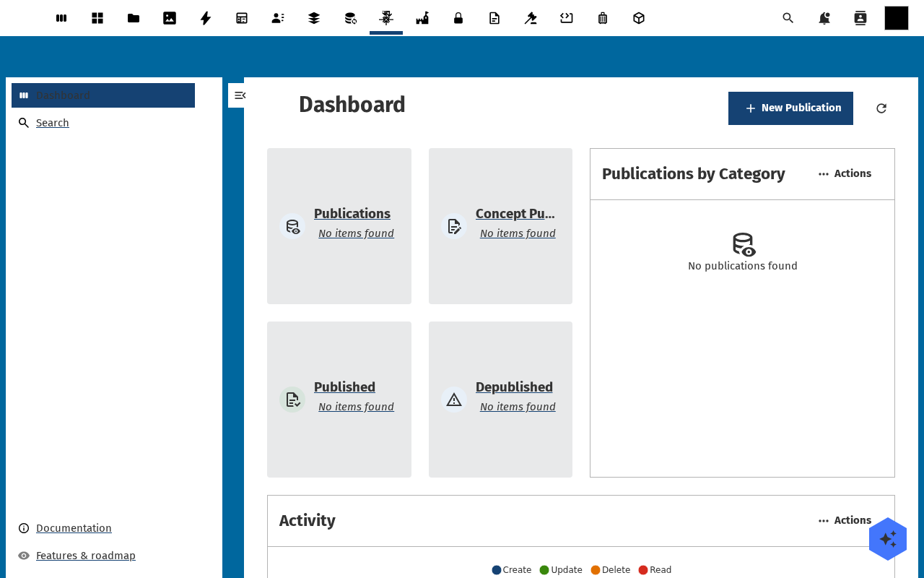Open the unified search magnifier in header
This screenshot has height=578, width=924.
pos(788,18)
